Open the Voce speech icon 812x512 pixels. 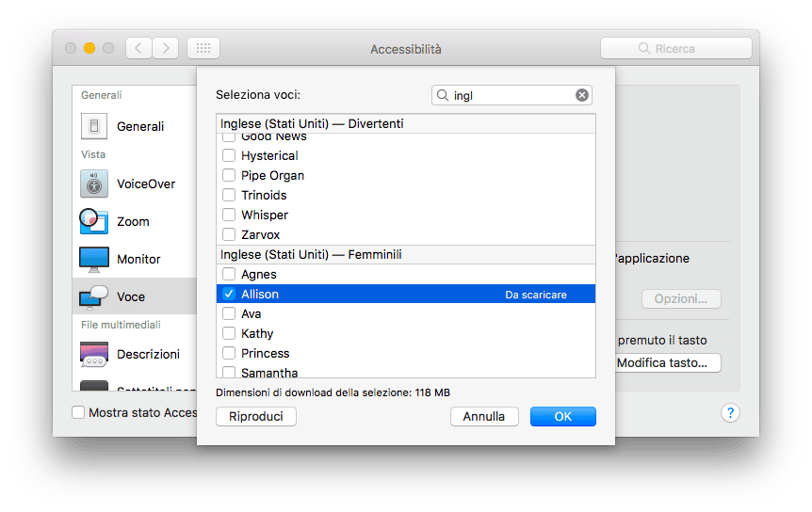[x=94, y=296]
